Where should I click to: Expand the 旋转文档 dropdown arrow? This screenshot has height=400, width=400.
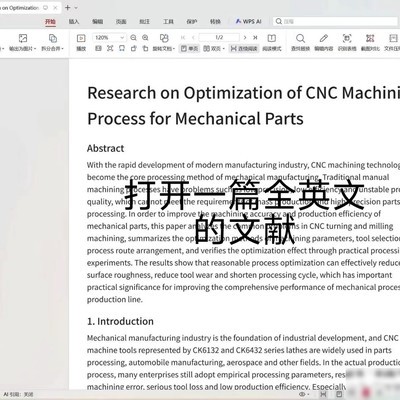coord(174,49)
